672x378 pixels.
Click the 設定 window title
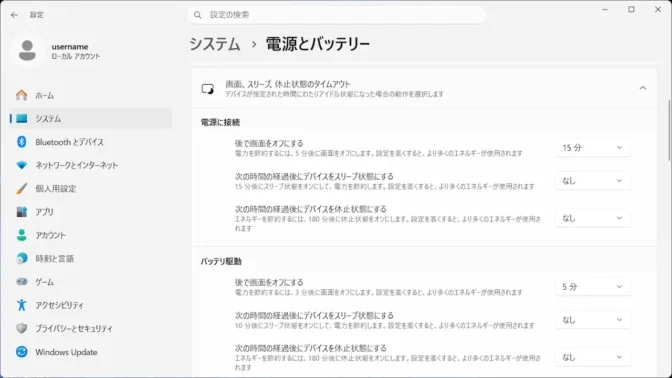pyautogui.click(x=37, y=15)
